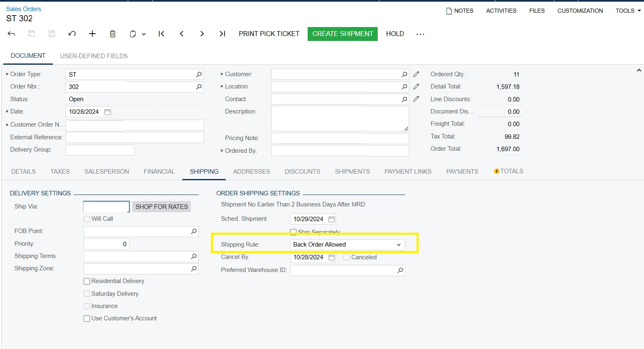Image resolution: width=644 pixels, height=349 pixels.
Task: Open the more actions ellipsis menu
Action: point(420,34)
